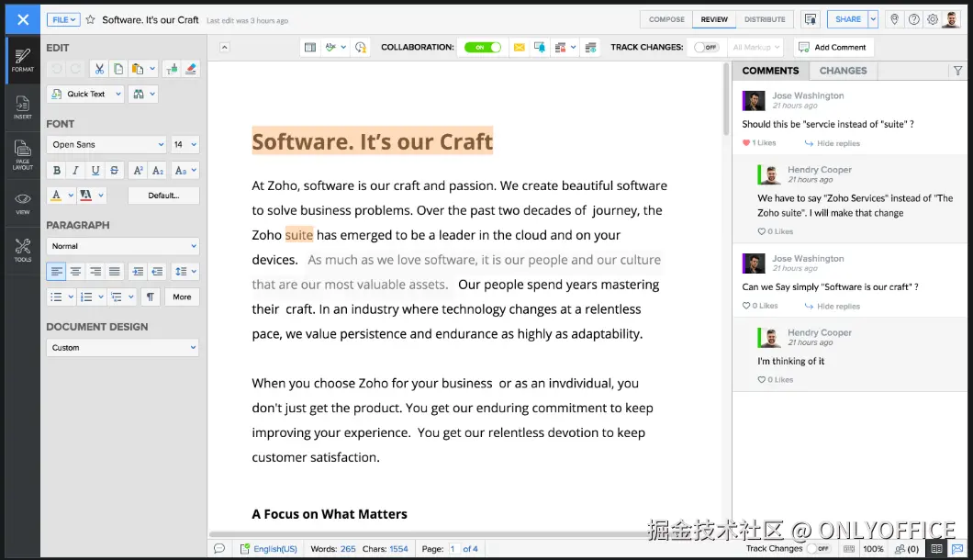Toggle left align button
The width and height of the screenshot is (973, 560).
(x=57, y=272)
